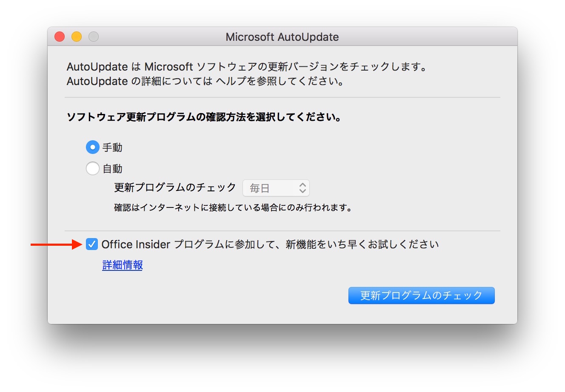Screen dimensions: 565x392
Task: Click the heading ソフトウェア更新プログラムの確認方法を選択してください。
Action: [x=205, y=117]
